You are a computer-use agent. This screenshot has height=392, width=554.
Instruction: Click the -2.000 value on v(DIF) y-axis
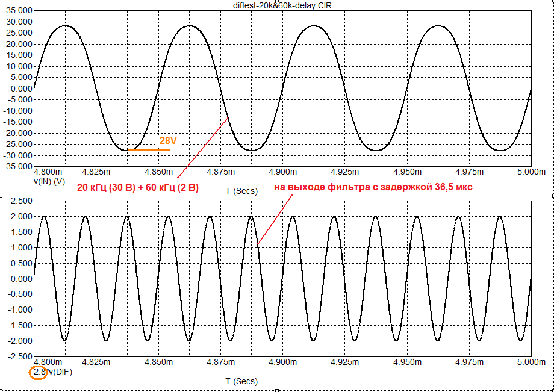19,341
